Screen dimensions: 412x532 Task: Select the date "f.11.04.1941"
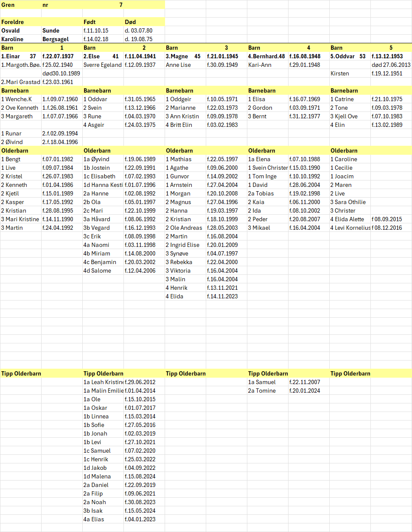(144, 56)
